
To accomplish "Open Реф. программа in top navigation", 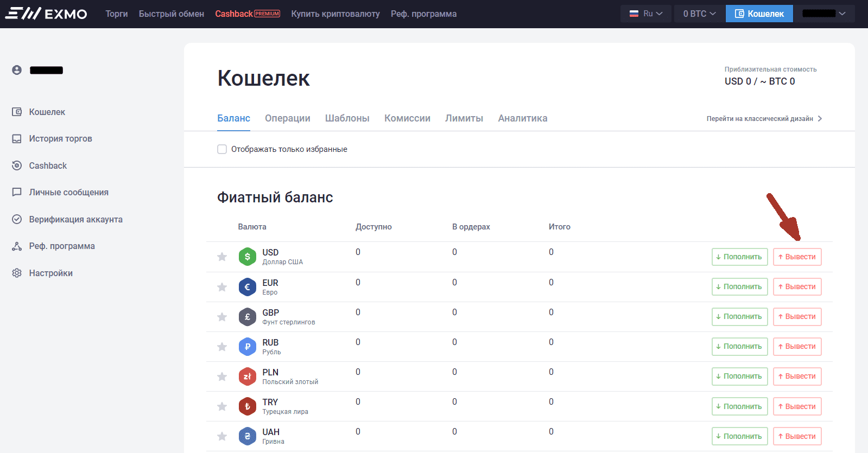I will 423,14.
